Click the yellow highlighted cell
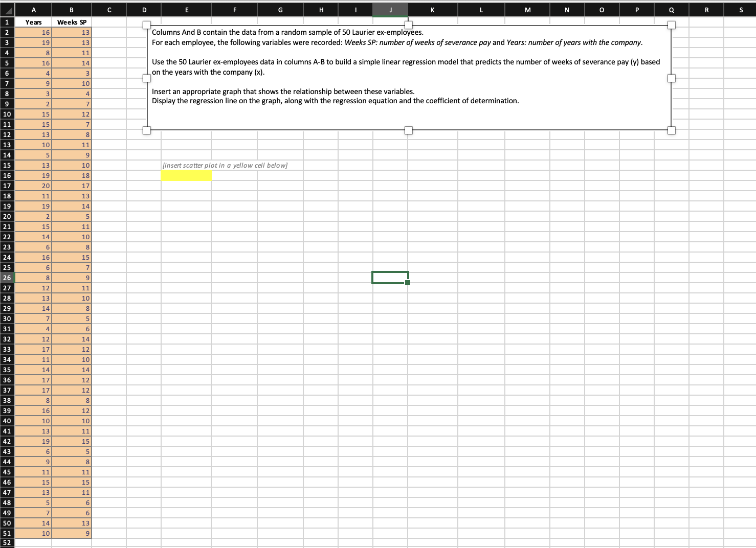 186,175
